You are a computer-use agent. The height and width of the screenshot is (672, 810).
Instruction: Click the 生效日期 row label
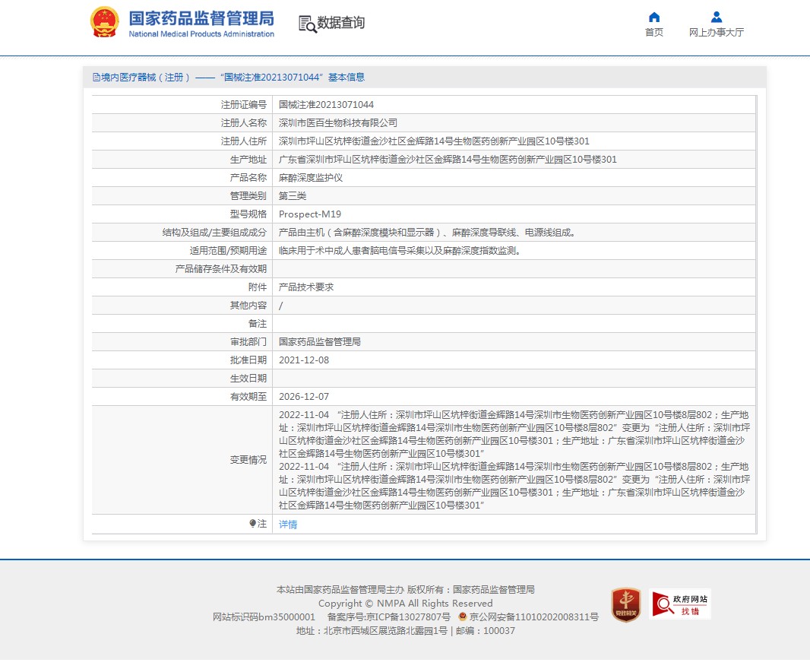248,379
